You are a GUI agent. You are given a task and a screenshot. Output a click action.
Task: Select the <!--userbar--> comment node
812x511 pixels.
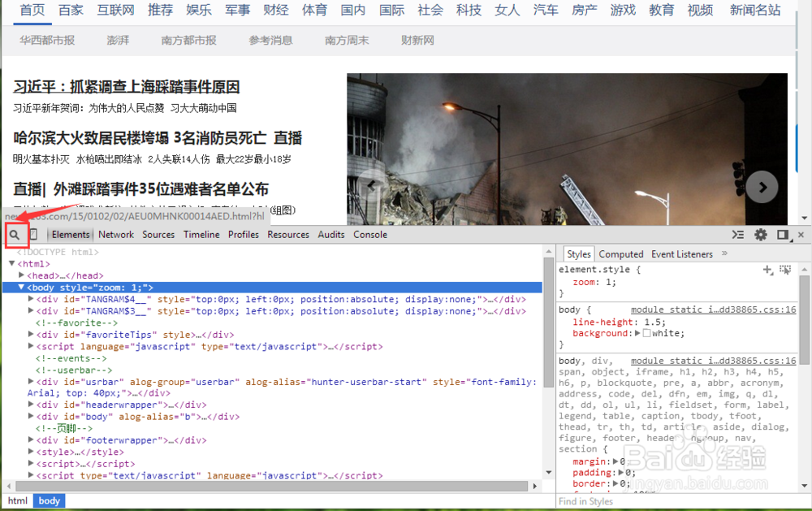click(74, 370)
